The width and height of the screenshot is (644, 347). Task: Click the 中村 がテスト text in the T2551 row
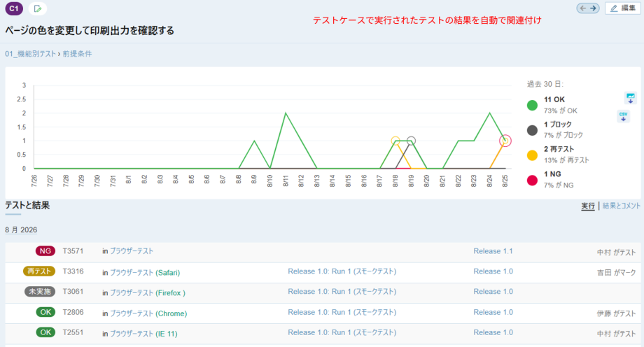pos(616,334)
